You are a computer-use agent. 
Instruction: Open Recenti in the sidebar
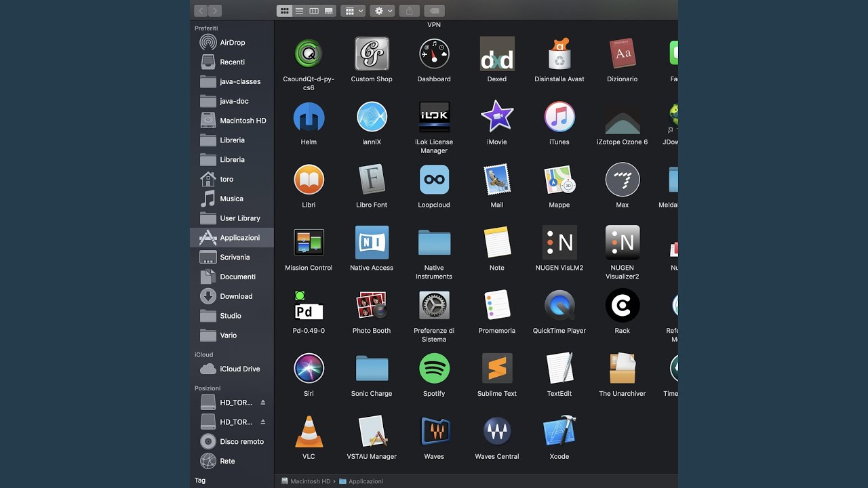[232, 62]
